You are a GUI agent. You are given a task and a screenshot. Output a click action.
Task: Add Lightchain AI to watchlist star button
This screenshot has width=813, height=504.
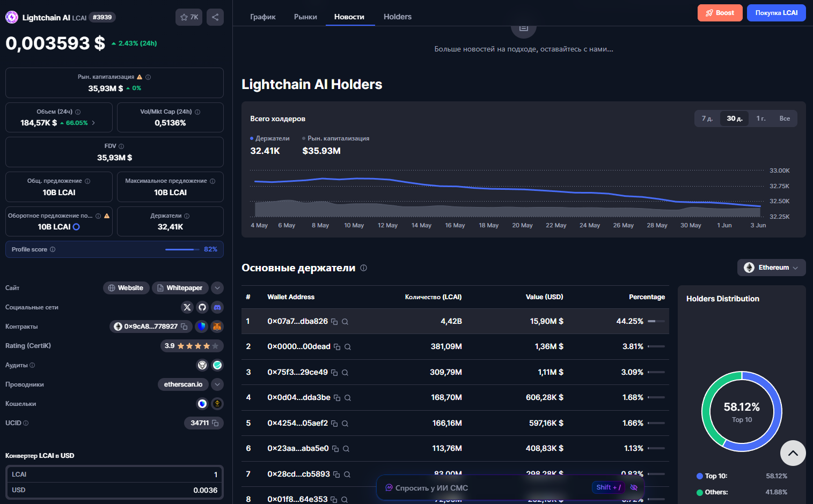pos(189,17)
